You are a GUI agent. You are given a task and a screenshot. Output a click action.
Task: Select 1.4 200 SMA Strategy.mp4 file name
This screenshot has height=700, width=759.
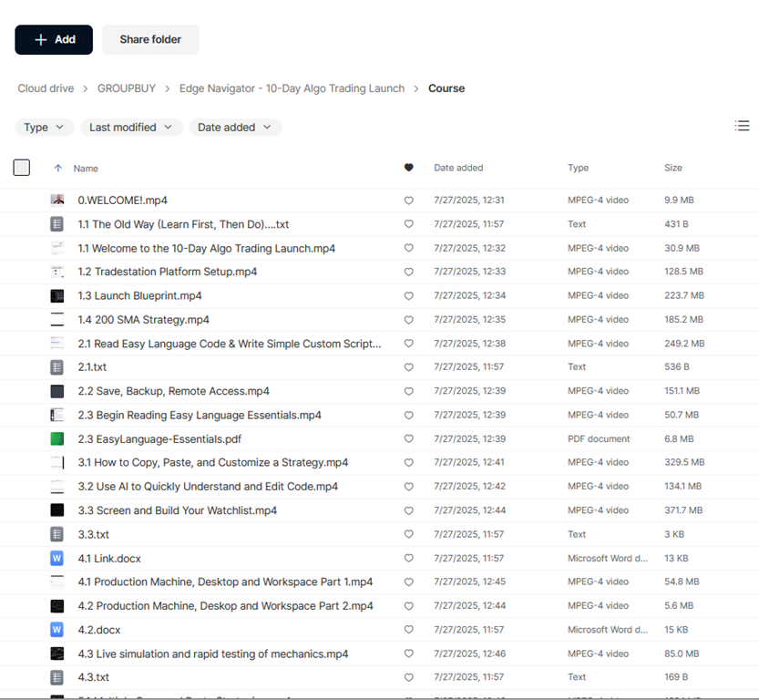click(144, 320)
